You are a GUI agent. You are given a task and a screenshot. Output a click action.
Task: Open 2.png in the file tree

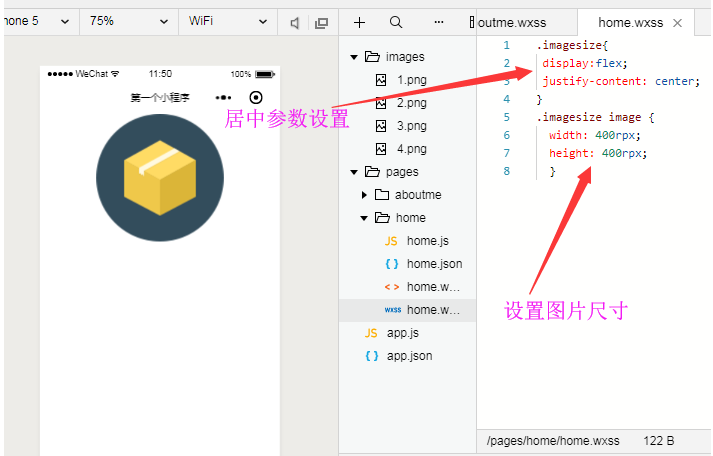(x=412, y=103)
